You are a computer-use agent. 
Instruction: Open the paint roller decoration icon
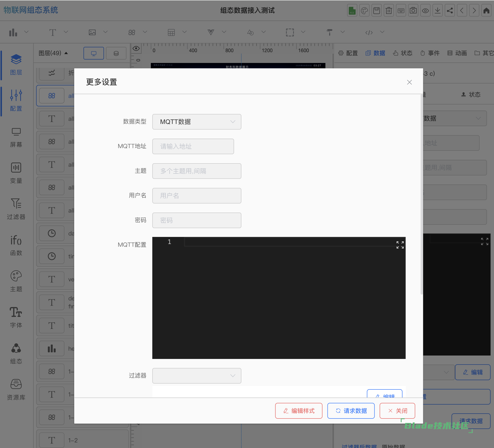tap(329, 32)
